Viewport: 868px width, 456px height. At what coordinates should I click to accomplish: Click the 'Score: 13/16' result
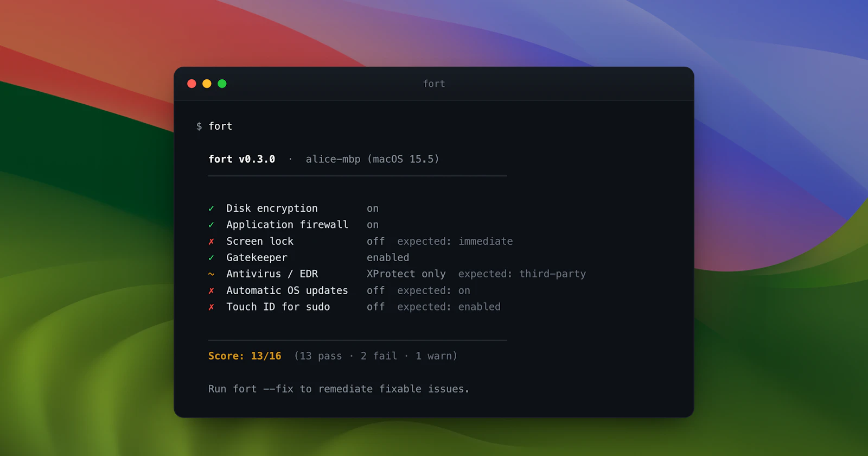pos(245,356)
